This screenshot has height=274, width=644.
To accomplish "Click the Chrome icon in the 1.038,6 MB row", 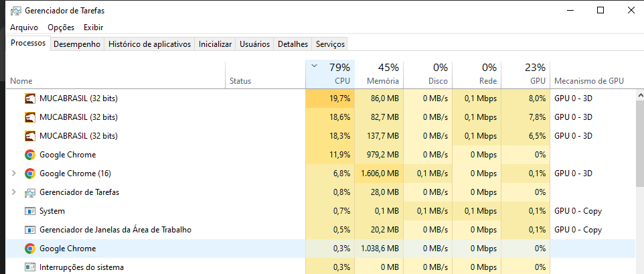I will click(30, 249).
